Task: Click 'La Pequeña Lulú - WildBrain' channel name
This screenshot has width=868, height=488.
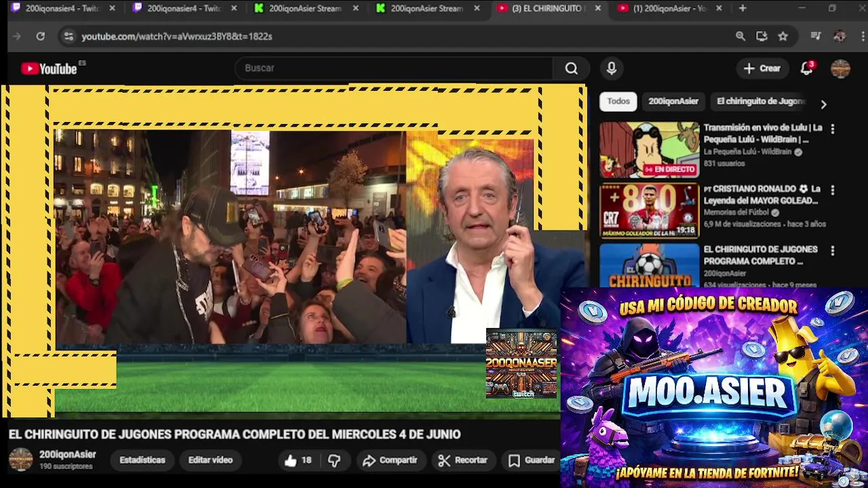Action: click(x=747, y=152)
